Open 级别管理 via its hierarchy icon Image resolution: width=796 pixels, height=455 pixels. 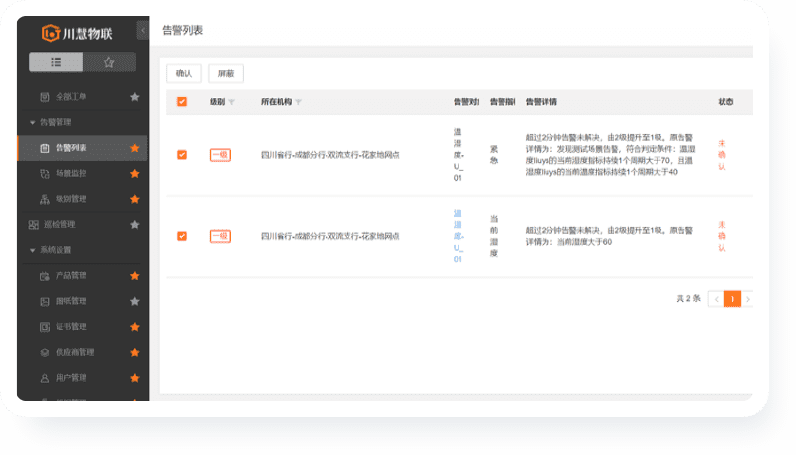tap(45, 199)
